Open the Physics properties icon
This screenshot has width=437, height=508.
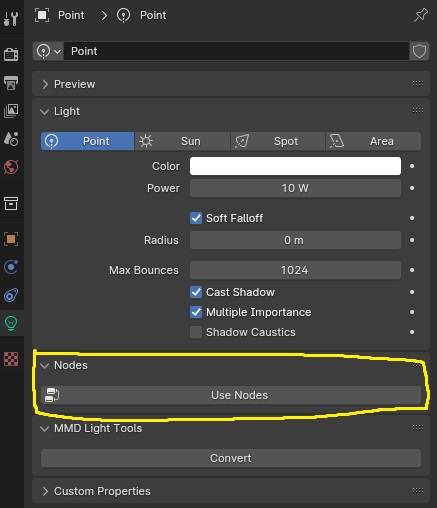point(11,267)
